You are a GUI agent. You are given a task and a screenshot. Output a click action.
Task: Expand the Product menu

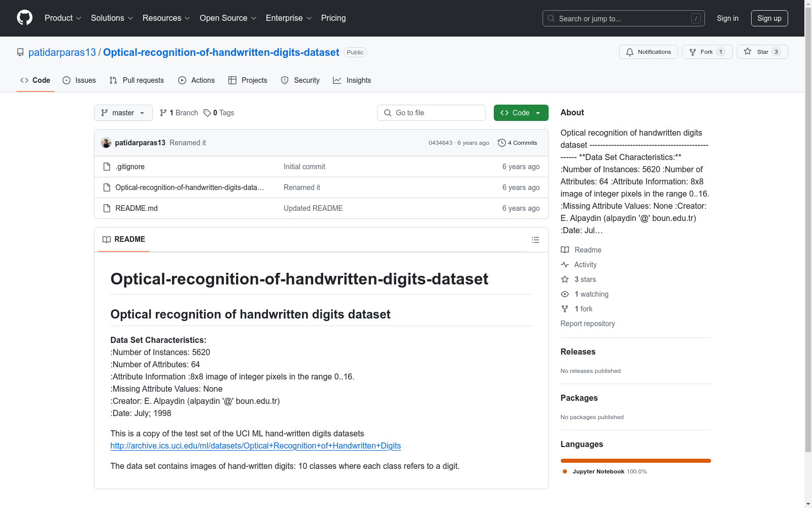63,18
